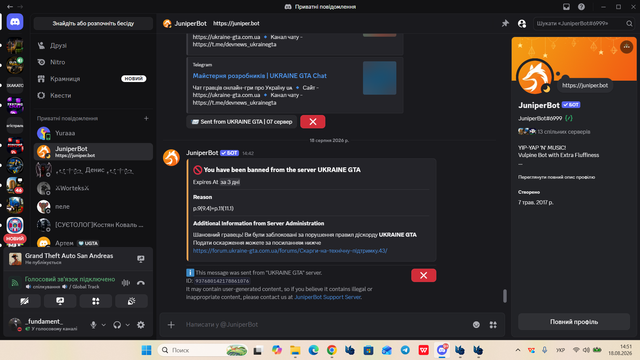Open the help question mark icon
This screenshot has width=640, height=360.
click(581, 7)
